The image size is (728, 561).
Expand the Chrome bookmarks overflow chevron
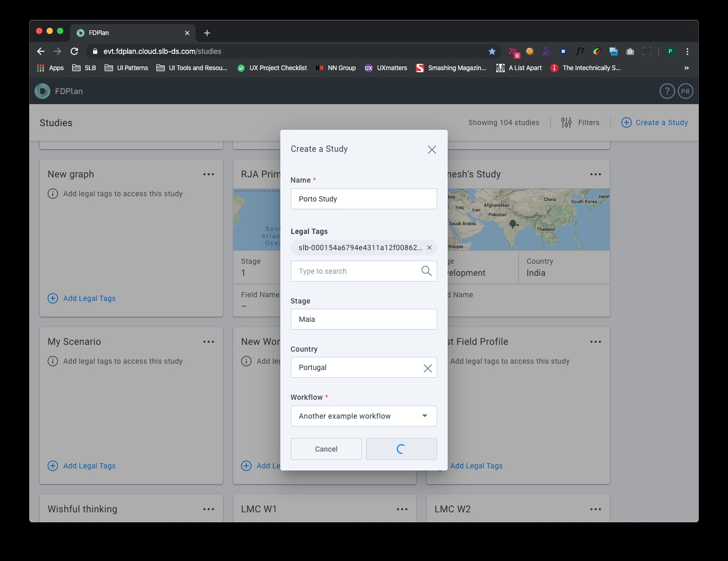coord(686,68)
